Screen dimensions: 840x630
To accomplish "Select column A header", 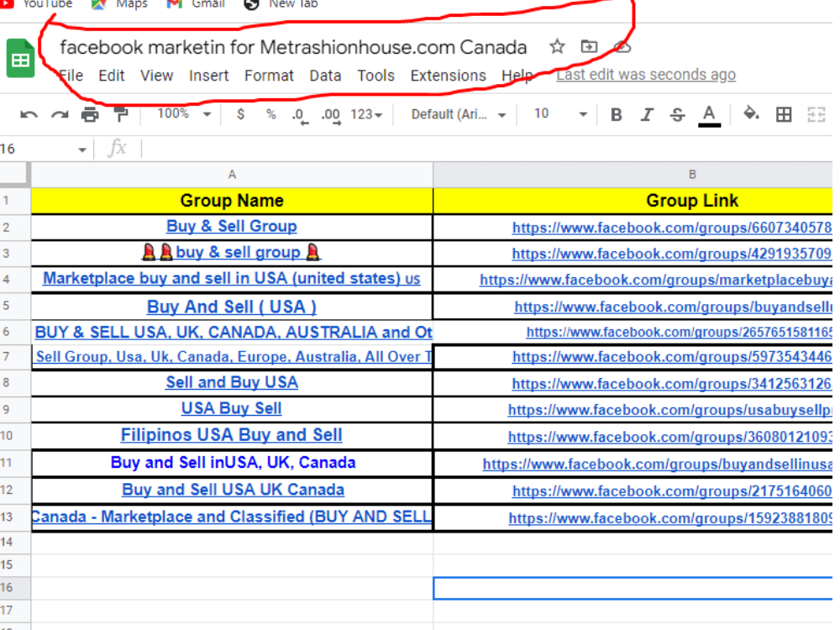I will (232, 174).
